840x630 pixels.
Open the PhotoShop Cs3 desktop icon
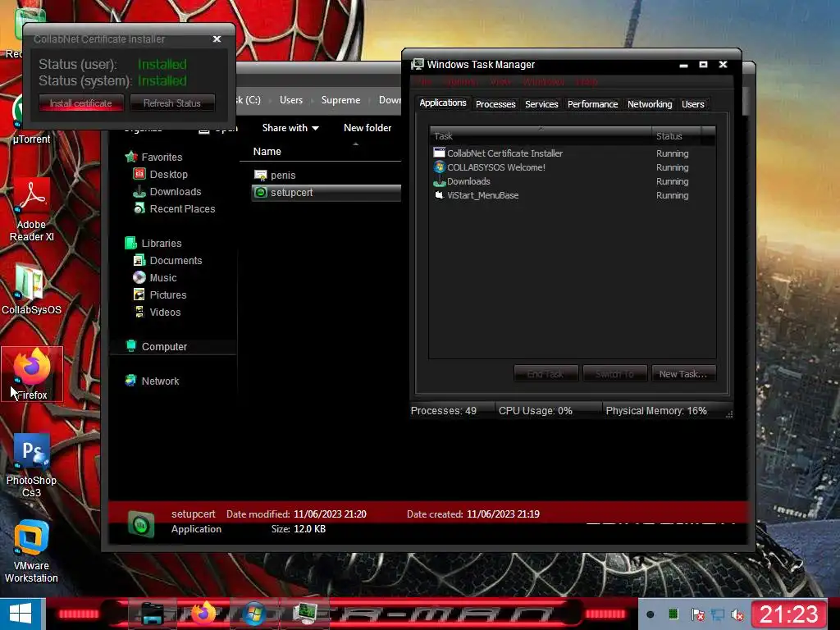click(x=31, y=465)
